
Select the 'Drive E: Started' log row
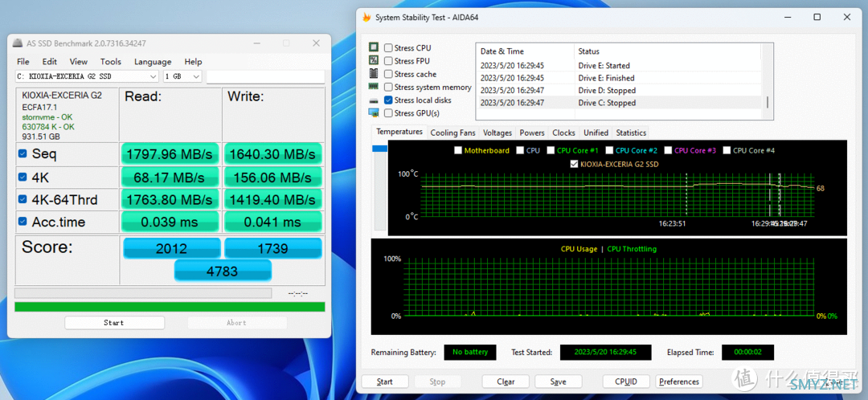[x=619, y=65]
